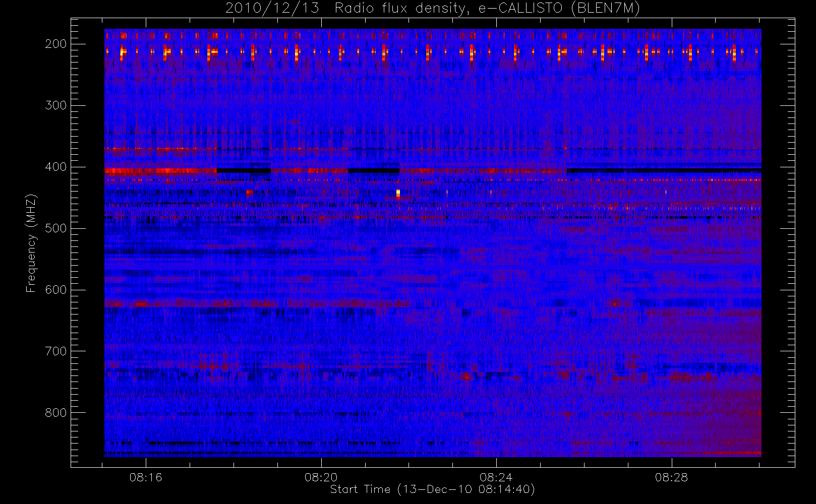Click the plot title 'Radio flux density, e-CALLISTO (BLEN7M)'
The width and height of the screenshot is (816, 504).
[x=487, y=9]
